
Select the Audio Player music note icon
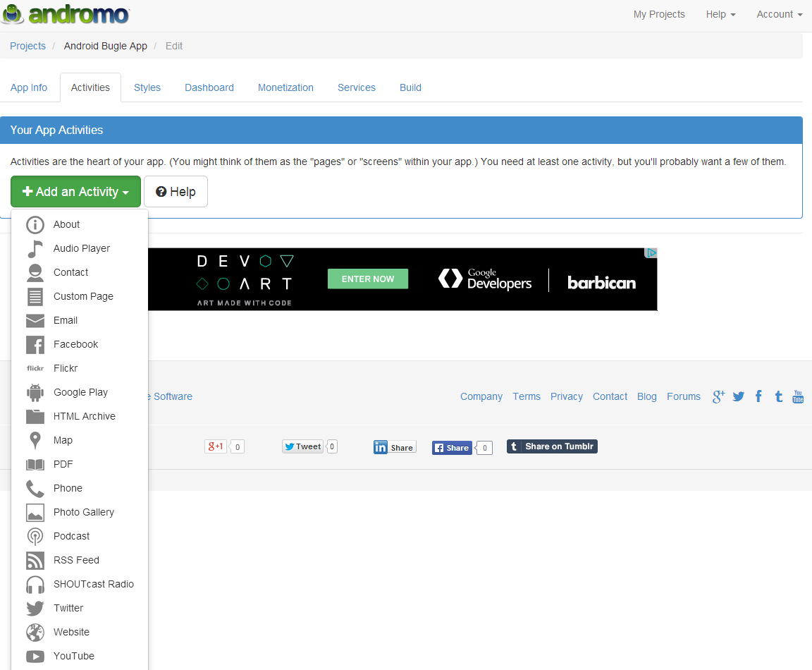point(35,249)
